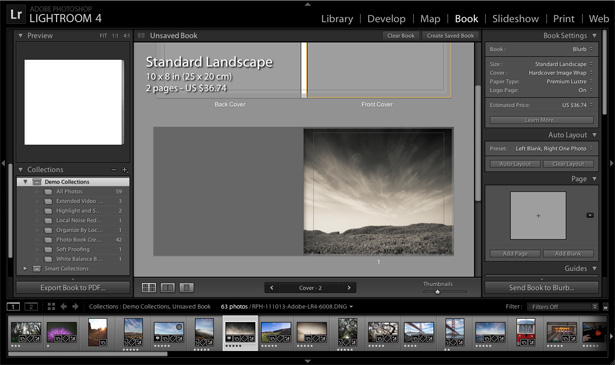This screenshot has width=615, height=365.
Task: Open Filters Off dropdown
Action: [x=562, y=307]
